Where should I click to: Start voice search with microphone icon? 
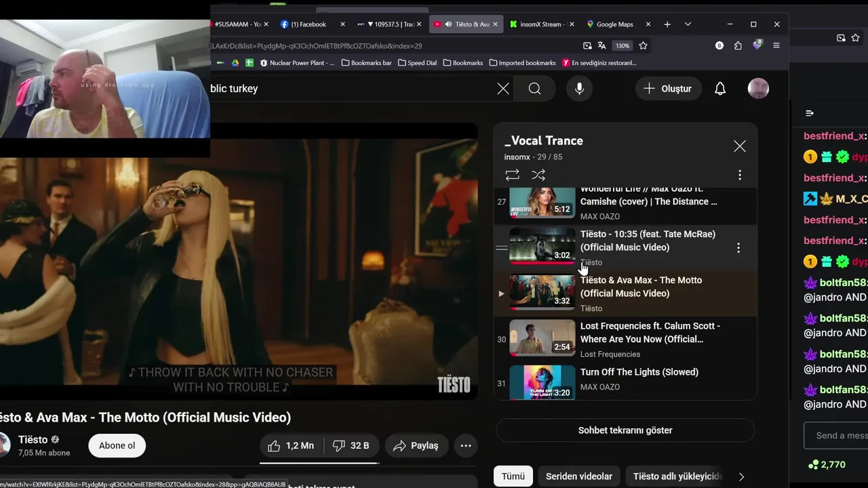(x=579, y=89)
